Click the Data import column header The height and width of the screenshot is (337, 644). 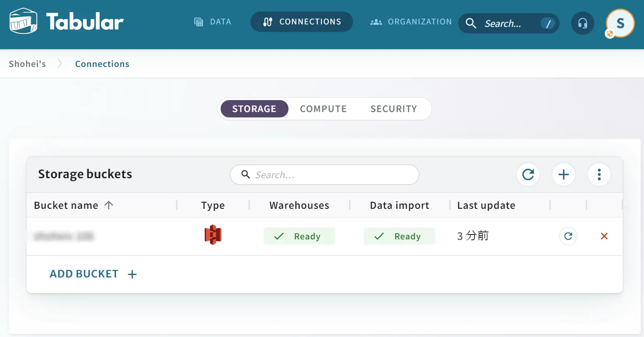click(x=399, y=206)
